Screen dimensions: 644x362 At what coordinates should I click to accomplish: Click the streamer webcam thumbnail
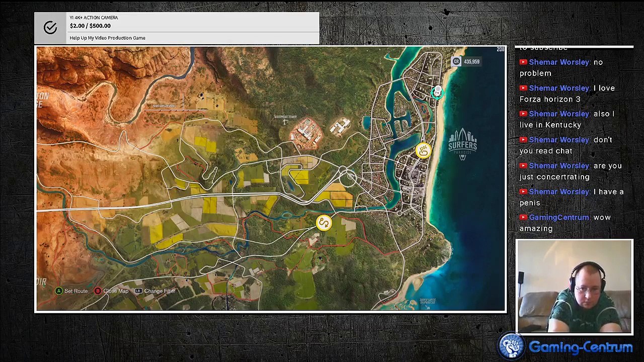click(574, 287)
